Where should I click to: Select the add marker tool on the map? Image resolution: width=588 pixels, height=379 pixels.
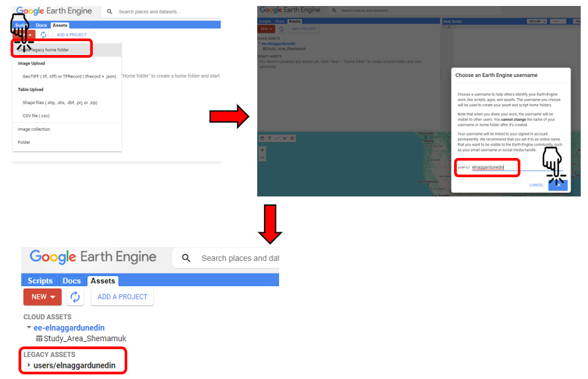270,138
